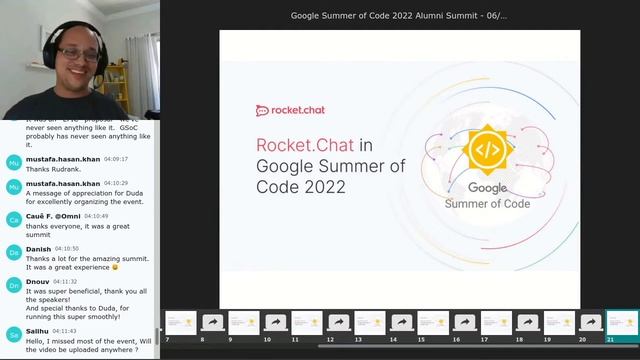The height and width of the screenshot is (360, 640).
Task: Click the screen share arrow thumbnail 8
Action: [x=213, y=323]
